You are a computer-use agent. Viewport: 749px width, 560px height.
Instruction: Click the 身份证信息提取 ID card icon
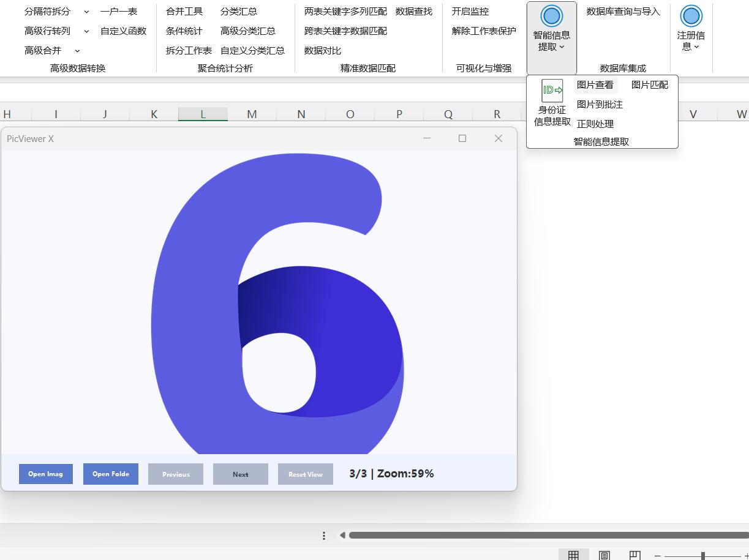[552, 91]
